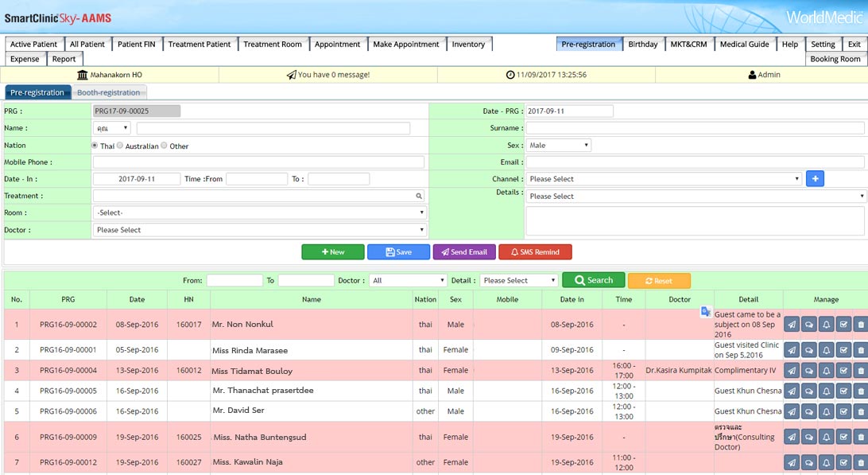Open Doctor filter dropdown showing All
The height and width of the screenshot is (475, 868).
click(x=409, y=281)
